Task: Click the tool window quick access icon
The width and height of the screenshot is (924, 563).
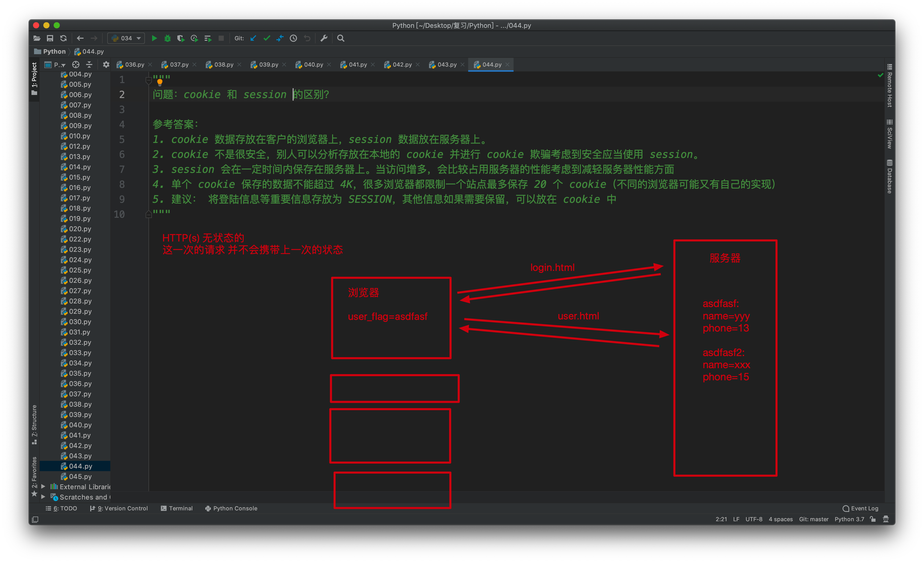Action: click(x=35, y=519)
